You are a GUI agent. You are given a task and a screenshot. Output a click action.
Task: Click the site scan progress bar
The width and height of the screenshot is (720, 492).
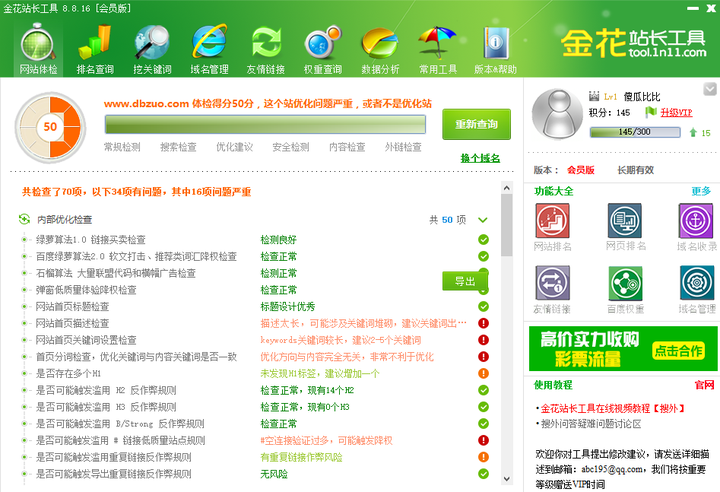click(265, 124)
